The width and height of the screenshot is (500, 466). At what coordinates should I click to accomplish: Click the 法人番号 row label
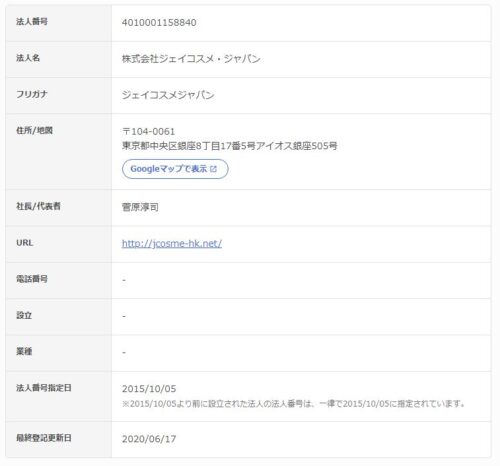tap(32, 22)
